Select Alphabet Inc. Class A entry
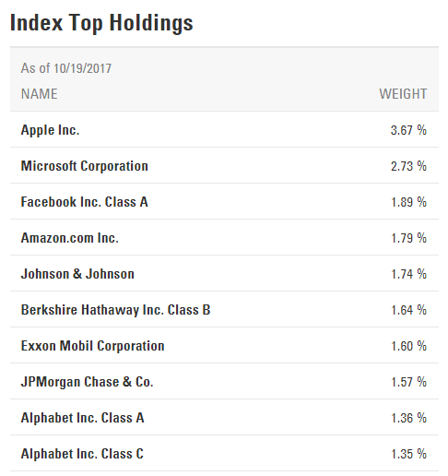The height and width of the screenshot is (476, 448). point(82,418)
